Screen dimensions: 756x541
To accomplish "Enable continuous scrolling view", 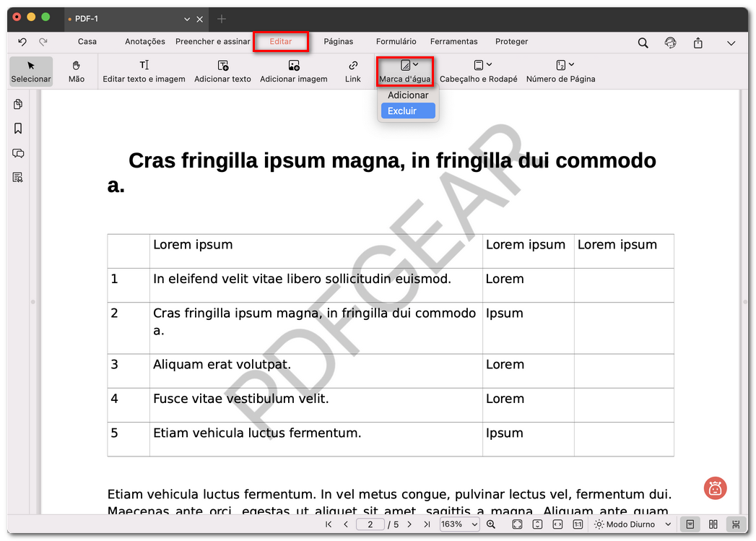I will pos(735,524).
